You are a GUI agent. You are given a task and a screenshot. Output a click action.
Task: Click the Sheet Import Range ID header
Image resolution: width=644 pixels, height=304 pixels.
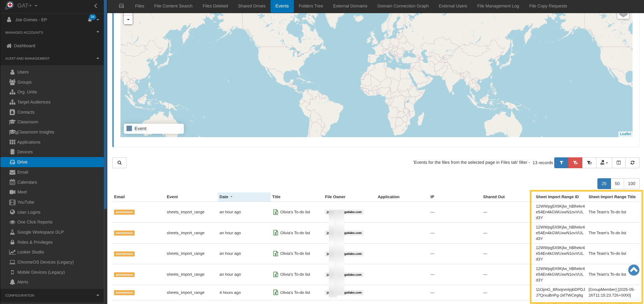tap(557, 197)
